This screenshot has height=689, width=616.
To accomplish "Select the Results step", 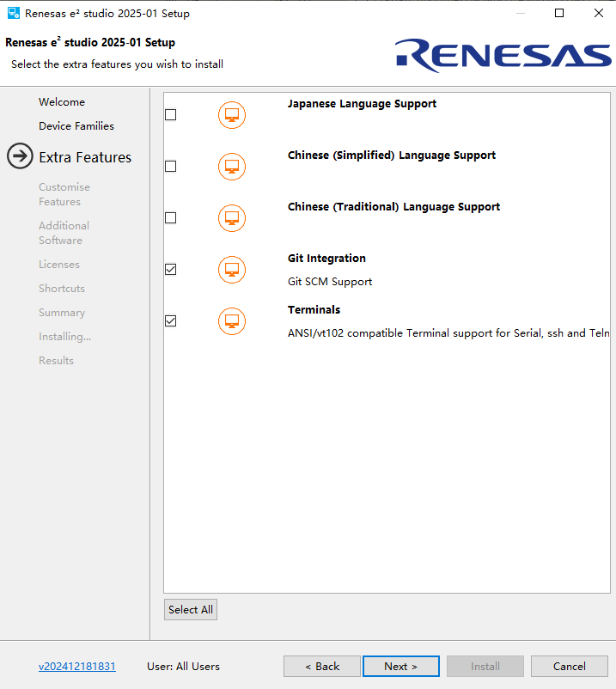I will [56, 361].
